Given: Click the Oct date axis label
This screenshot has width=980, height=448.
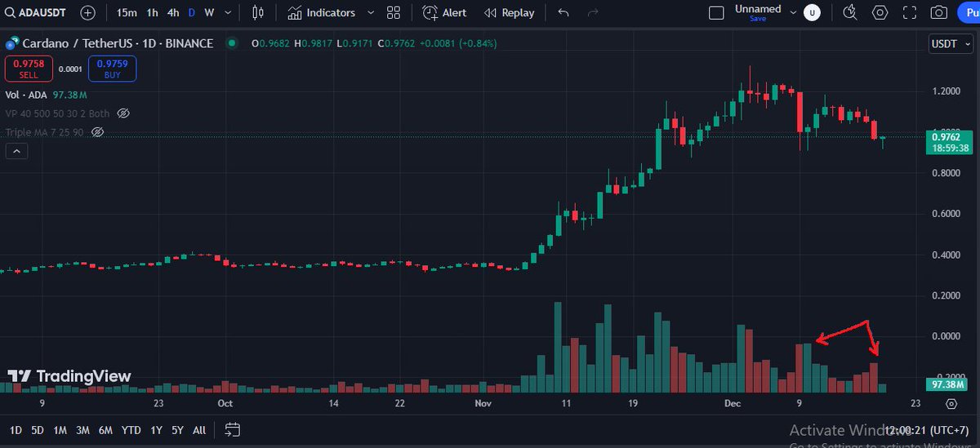Looking at the screenshot, I should coord(225,403).
